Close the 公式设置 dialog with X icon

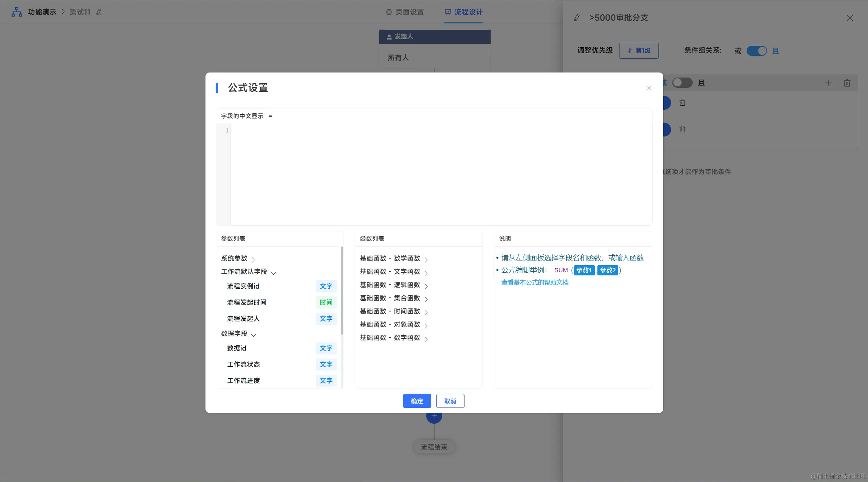pos(649,88)
